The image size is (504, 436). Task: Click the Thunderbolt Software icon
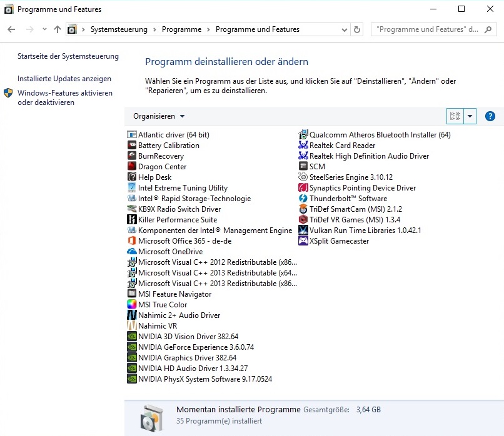point(303,199)
